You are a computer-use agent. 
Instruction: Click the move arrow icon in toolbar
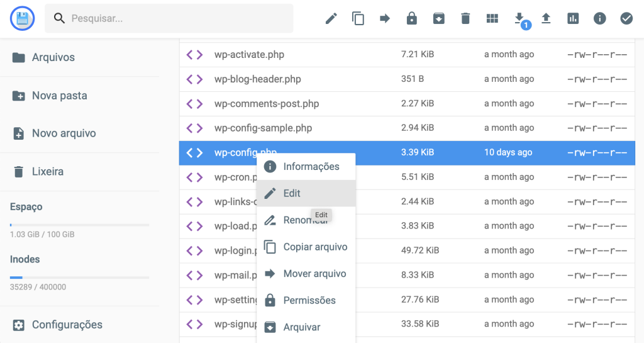(385, 18)
